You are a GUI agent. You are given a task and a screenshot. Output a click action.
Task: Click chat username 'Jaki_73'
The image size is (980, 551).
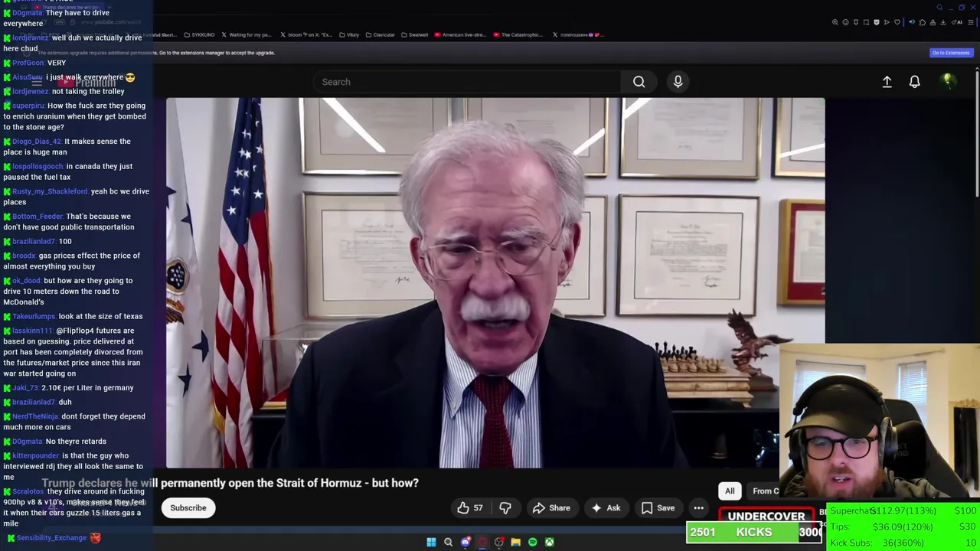coord(25,388)
